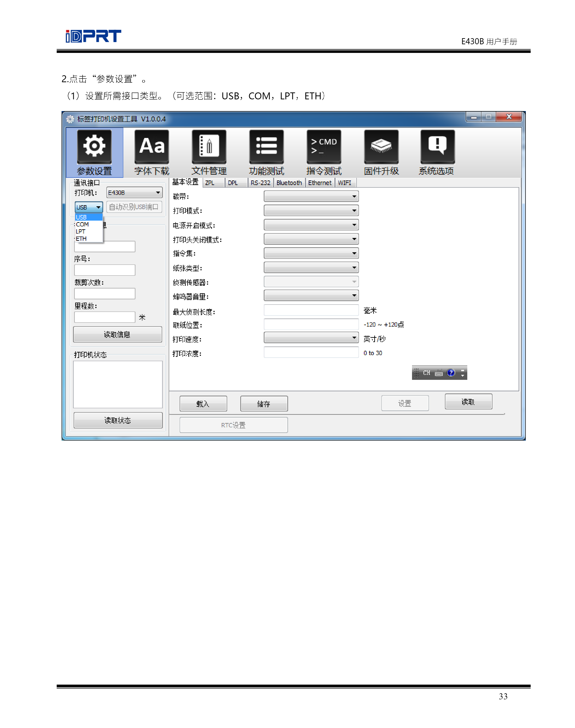This screenshot has height=728, width=575.
Task: Click the help question mark on language bar
Action: tap(450, 373)
